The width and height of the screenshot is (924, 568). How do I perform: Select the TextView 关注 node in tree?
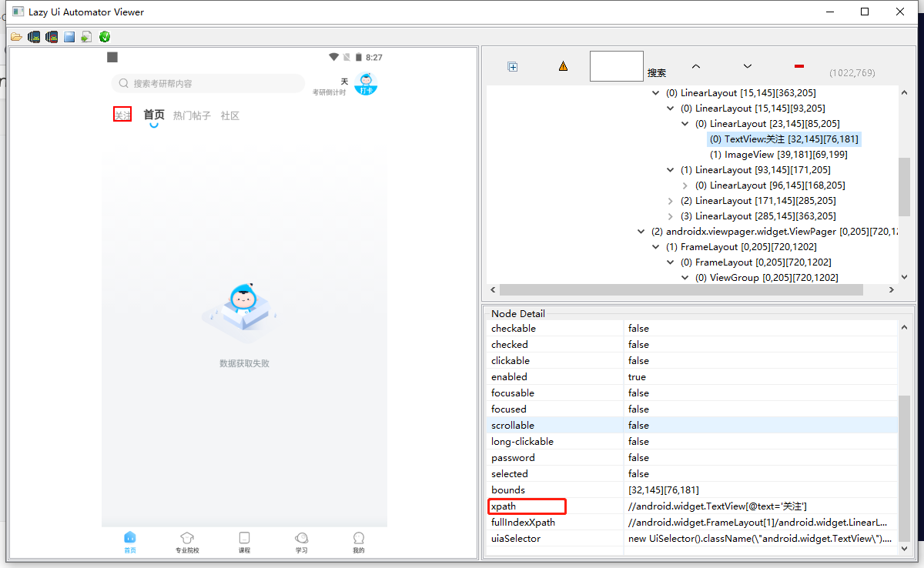click(x=784, y=139)
